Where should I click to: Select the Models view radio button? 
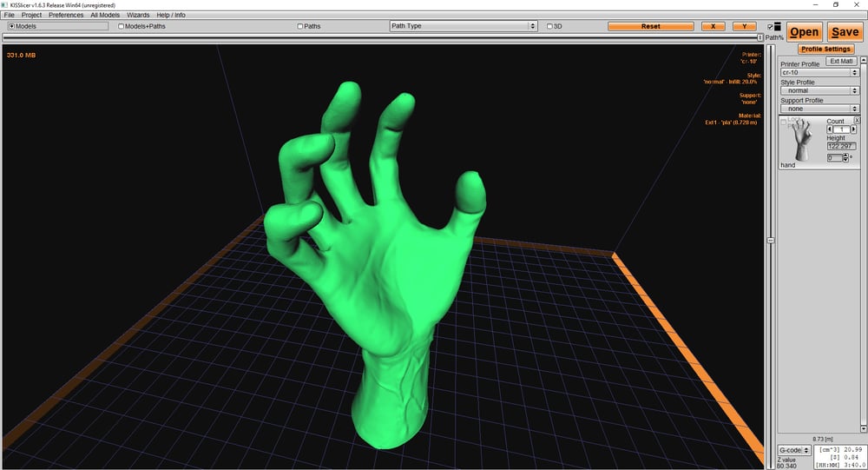tap(11, 26)
